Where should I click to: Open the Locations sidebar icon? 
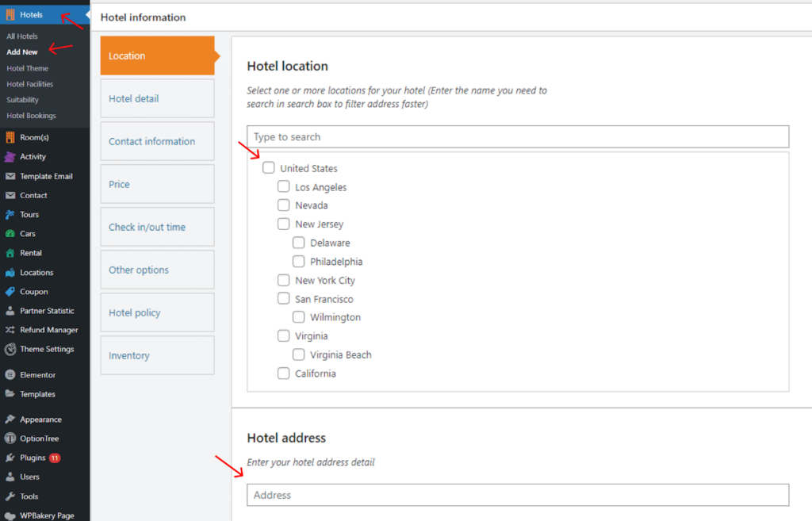click(10, 272)
